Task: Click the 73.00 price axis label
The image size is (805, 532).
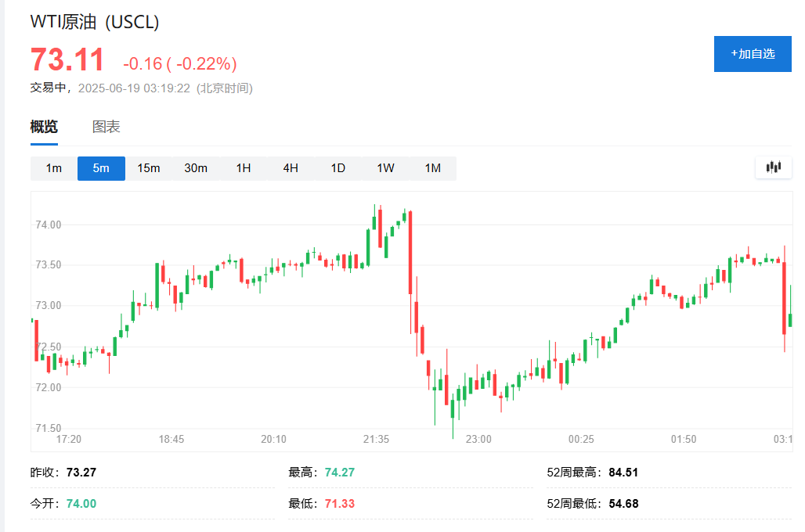Action: click(x=49, y=305)
